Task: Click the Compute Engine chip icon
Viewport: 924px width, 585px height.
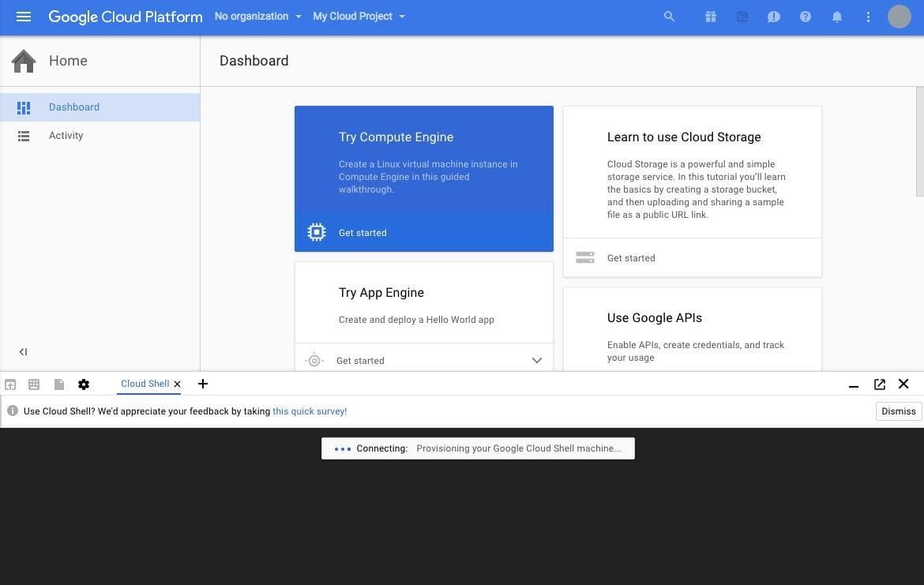Action: [317, 232]
